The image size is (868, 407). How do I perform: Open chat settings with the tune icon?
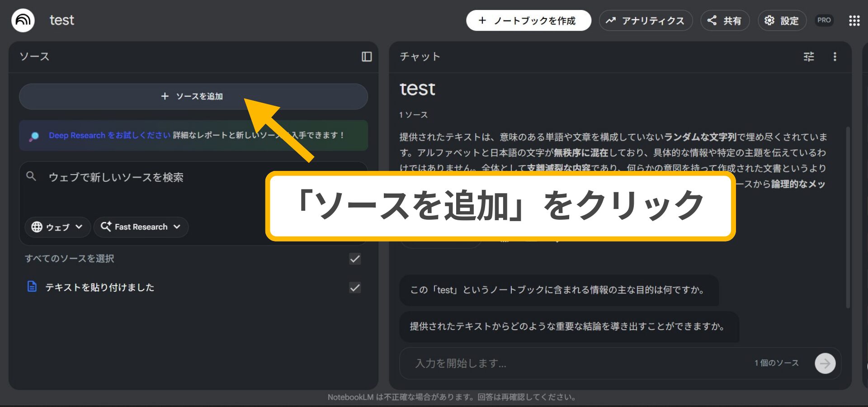pos(809,57)
